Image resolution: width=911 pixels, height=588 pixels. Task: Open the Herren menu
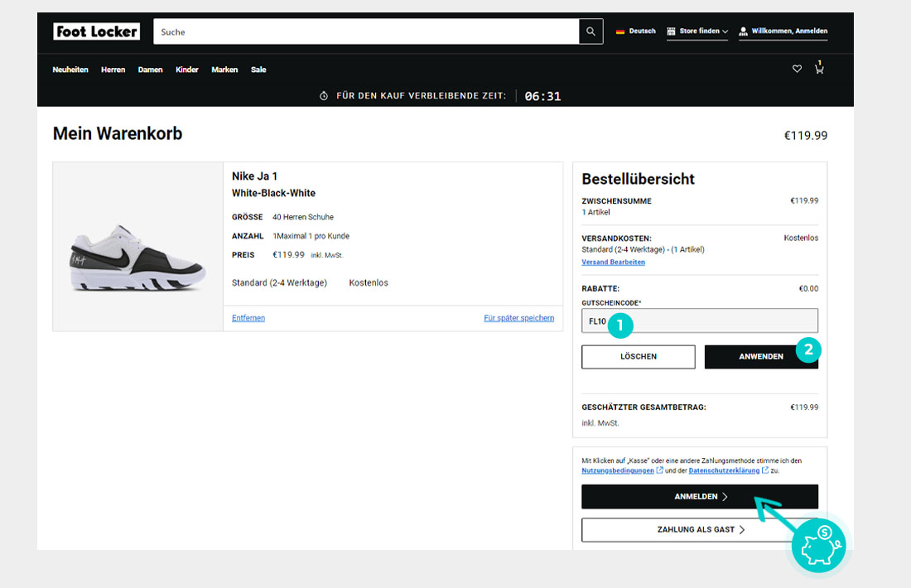click(113, 70)
